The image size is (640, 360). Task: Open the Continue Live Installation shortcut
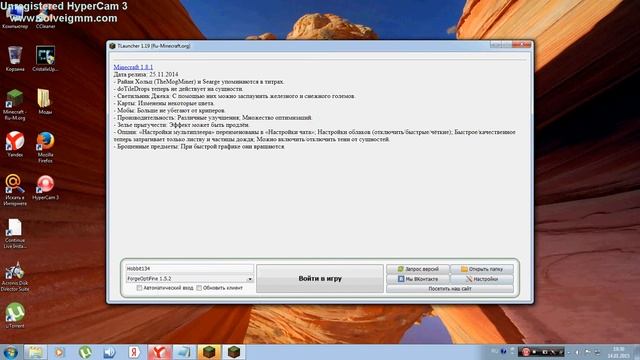click(x=15, y=233)
